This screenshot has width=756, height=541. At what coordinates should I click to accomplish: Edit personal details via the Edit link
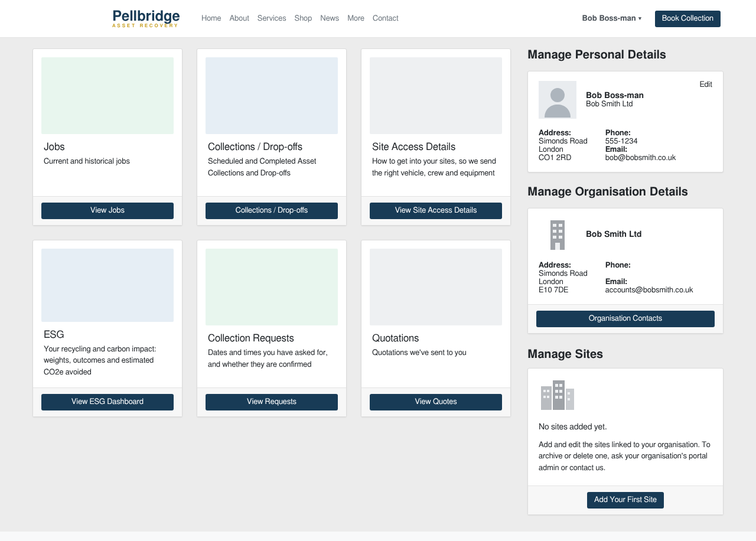tap(706, 84)
